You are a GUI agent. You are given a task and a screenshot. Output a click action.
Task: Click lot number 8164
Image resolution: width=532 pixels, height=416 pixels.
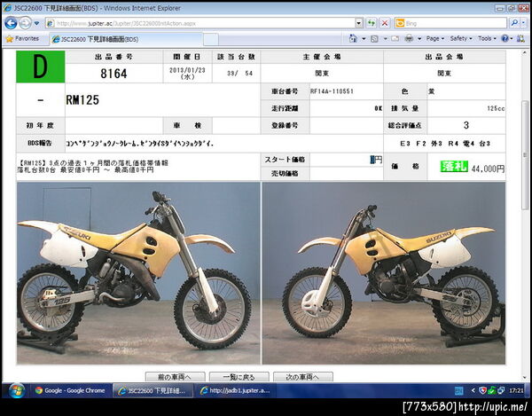(113, 74)
